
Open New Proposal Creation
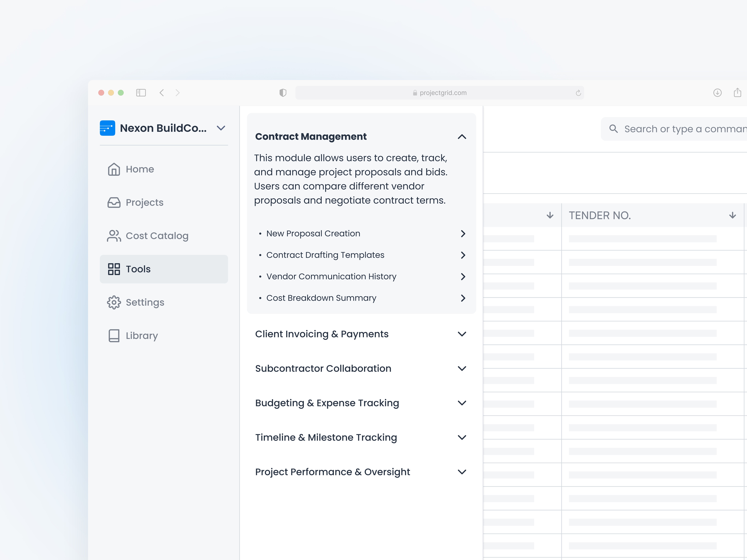click(x=313, y=234)
